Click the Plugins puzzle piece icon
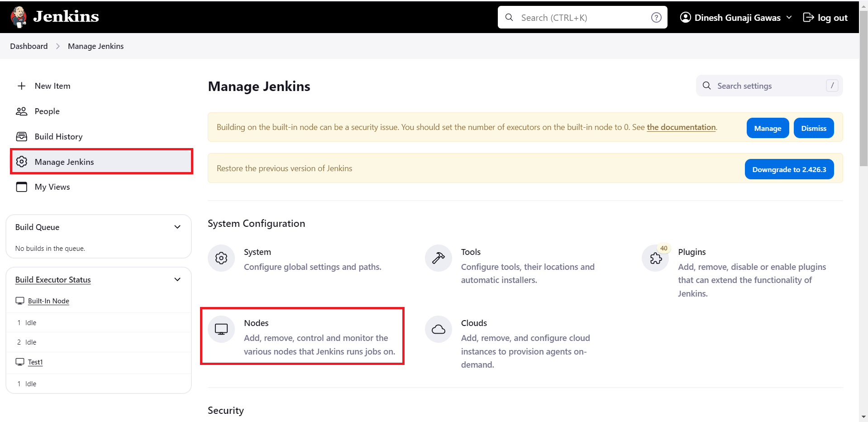This screenshot has height=422, width=868. (x=655, y=258)
